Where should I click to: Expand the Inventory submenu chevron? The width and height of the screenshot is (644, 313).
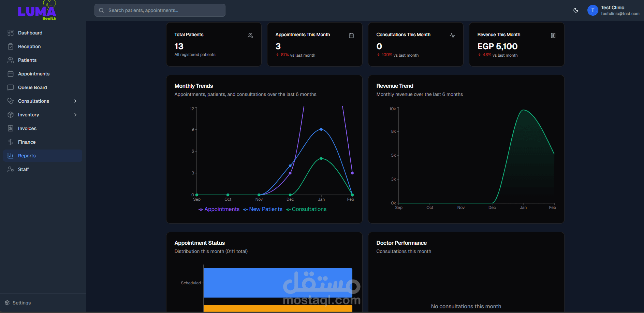click(x=75, y=115)
